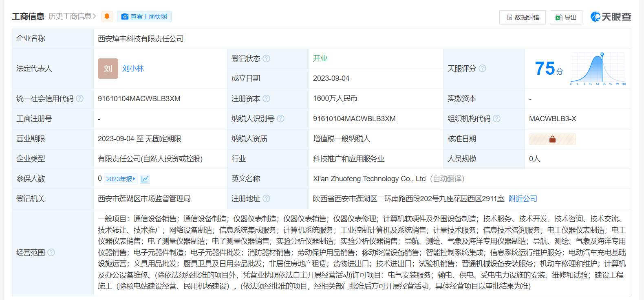The image size is (644, 300).
Task: Click help icon beside 登记状态
Action: click(x=267, y=58)
